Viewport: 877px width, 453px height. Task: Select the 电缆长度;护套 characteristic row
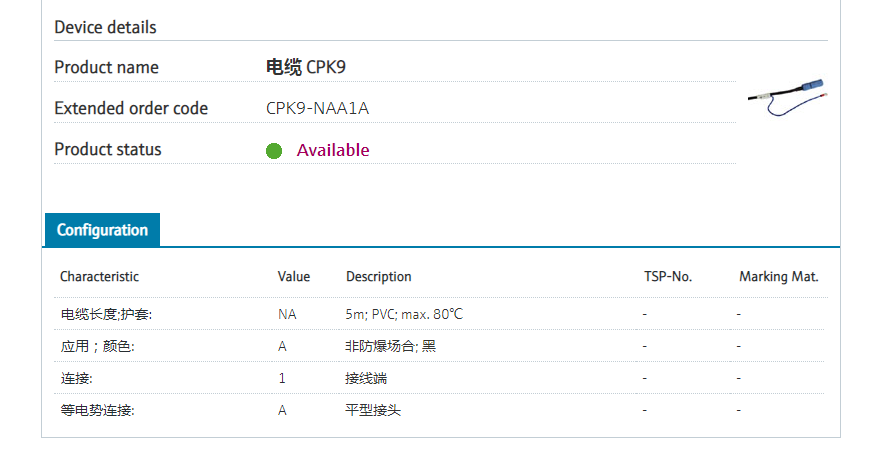click(106, 314)
